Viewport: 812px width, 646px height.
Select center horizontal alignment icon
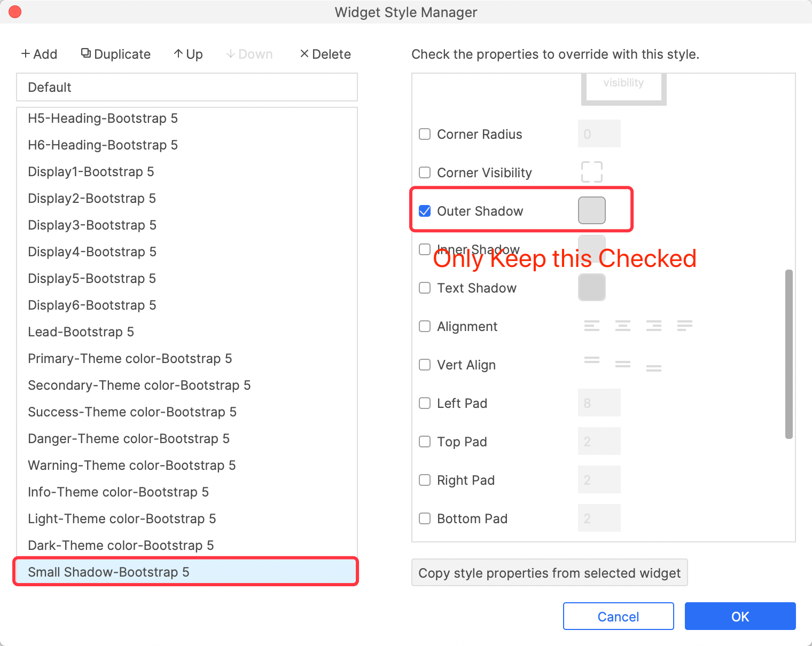tap(622, 326)
